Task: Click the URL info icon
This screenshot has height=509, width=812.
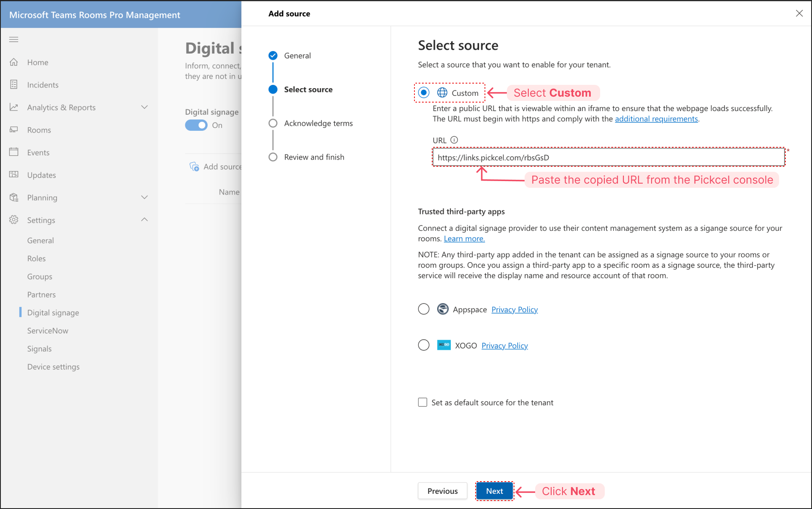Action: (454, 140)
